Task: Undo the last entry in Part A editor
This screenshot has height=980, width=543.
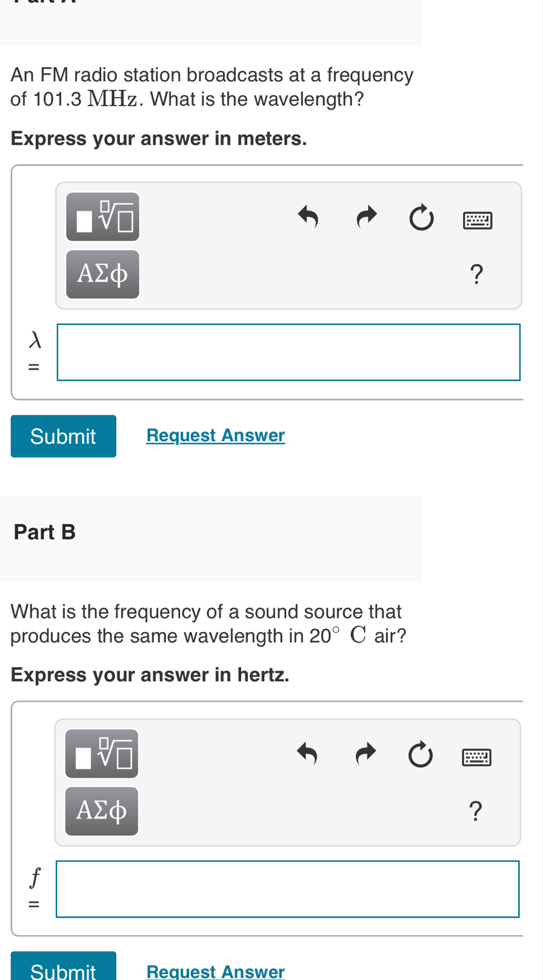Action: [x=308, y=216]
